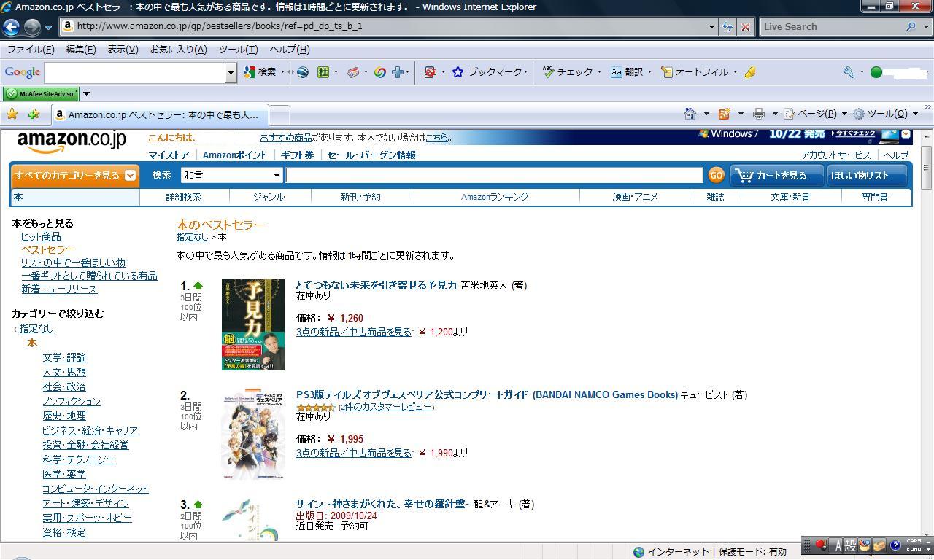Open the 一番ギフトとして贈られている商品 sidebar link
This screenshot has height=560, width=934.
89,276
